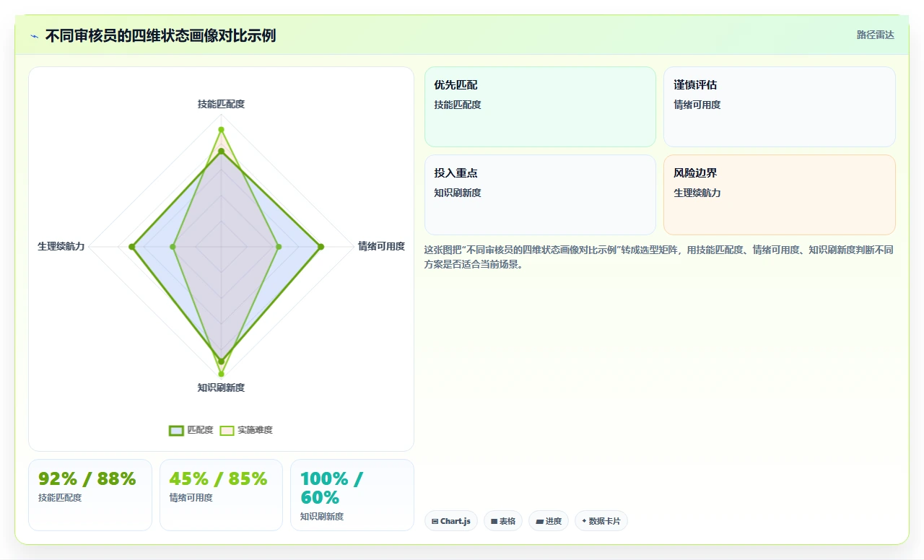924x560 pixels.
Task: Select the 100% / 60% stat card
Action: (352, 495)
